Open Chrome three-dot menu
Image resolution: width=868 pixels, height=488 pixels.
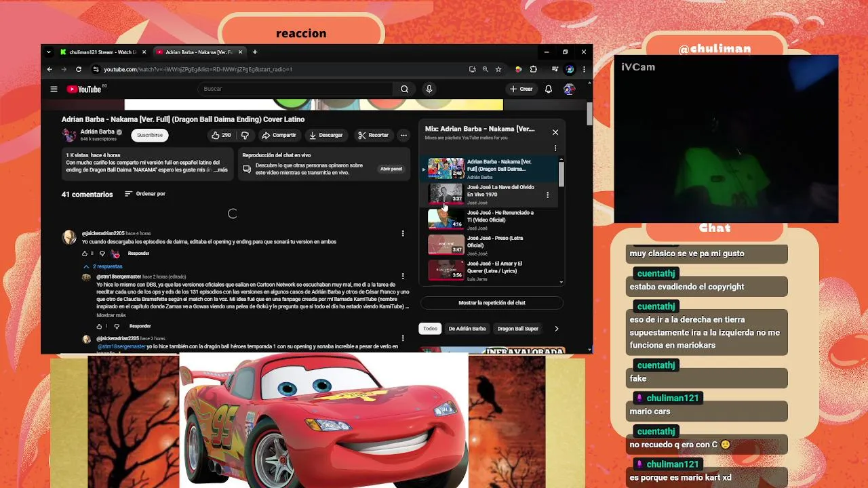coord(584,69)
